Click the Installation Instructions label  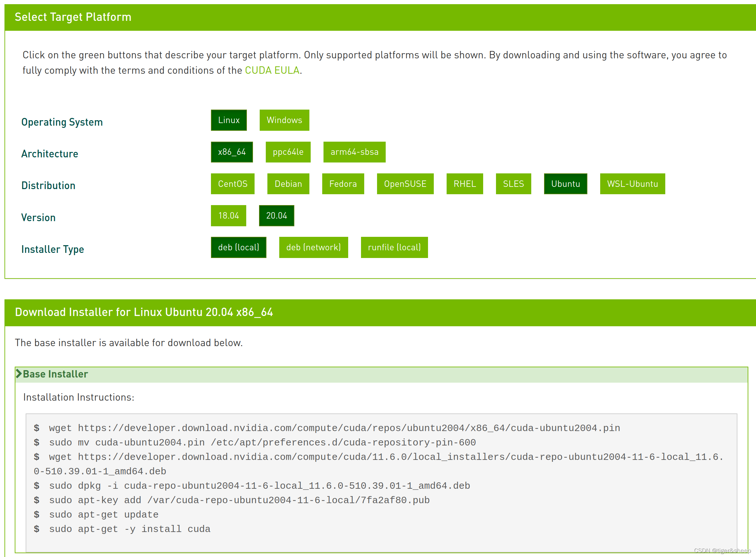79,397
